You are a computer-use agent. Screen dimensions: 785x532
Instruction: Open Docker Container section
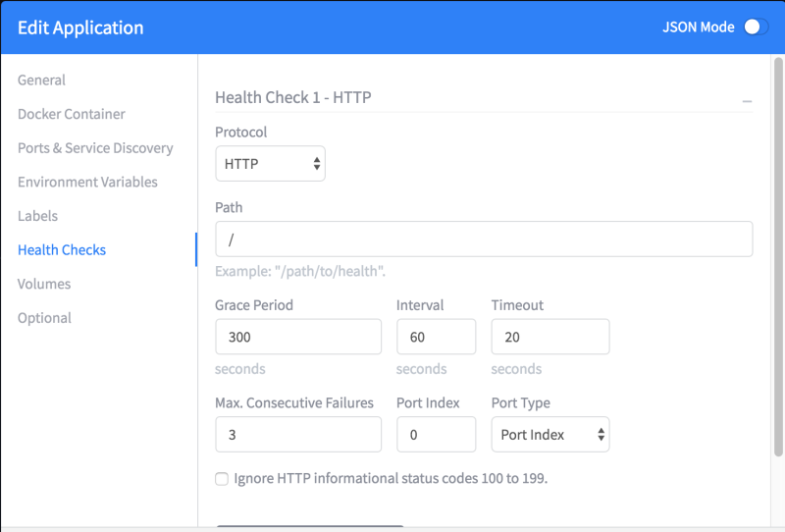(72, 114)
